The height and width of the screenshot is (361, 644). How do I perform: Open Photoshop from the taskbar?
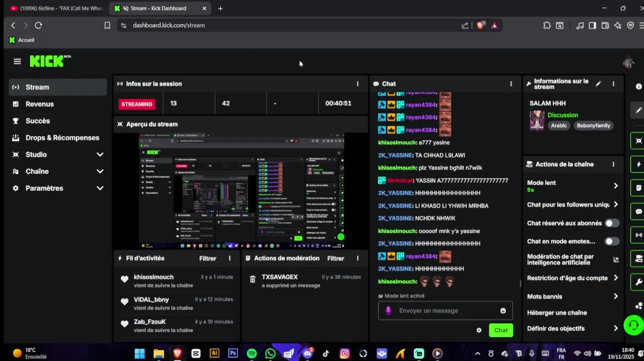pyautogui.click(x=233, y=353)
